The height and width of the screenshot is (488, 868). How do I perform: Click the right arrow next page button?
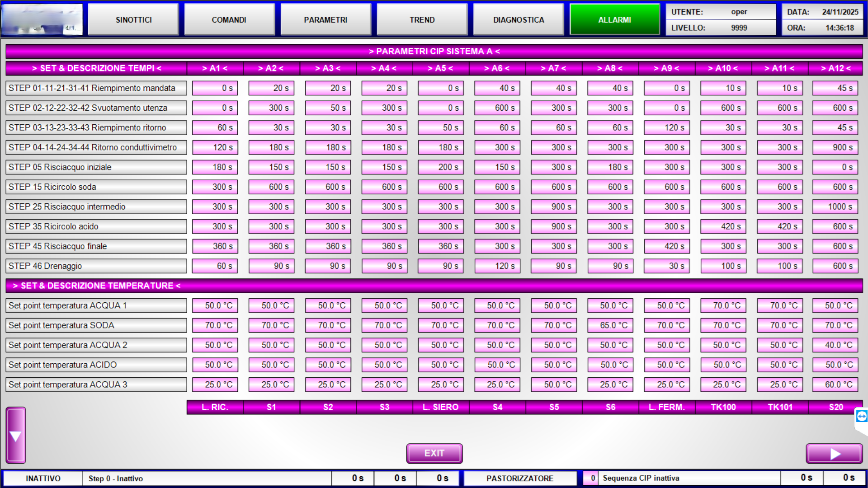(x=834, y=454)
